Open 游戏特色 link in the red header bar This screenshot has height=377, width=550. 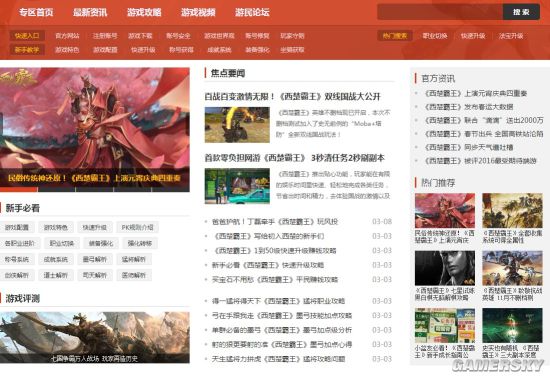(x=67, y=50)
